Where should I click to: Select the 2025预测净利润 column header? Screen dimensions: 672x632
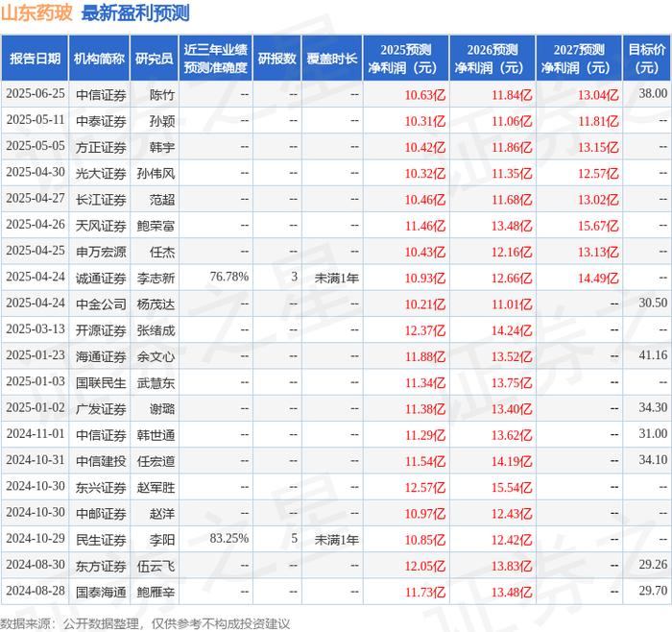click(x=406, y=59)
